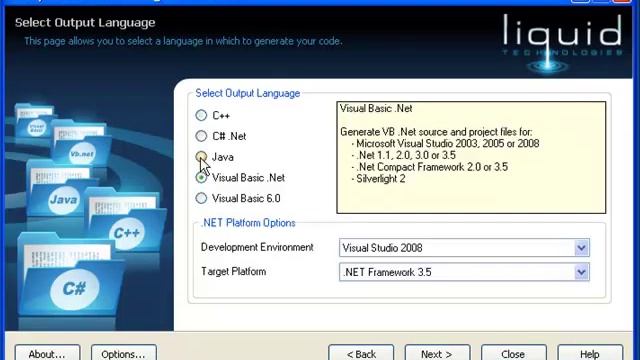Click the Visual Studio 2008 combo box field
640x360 pixels.
click(464, 248)
